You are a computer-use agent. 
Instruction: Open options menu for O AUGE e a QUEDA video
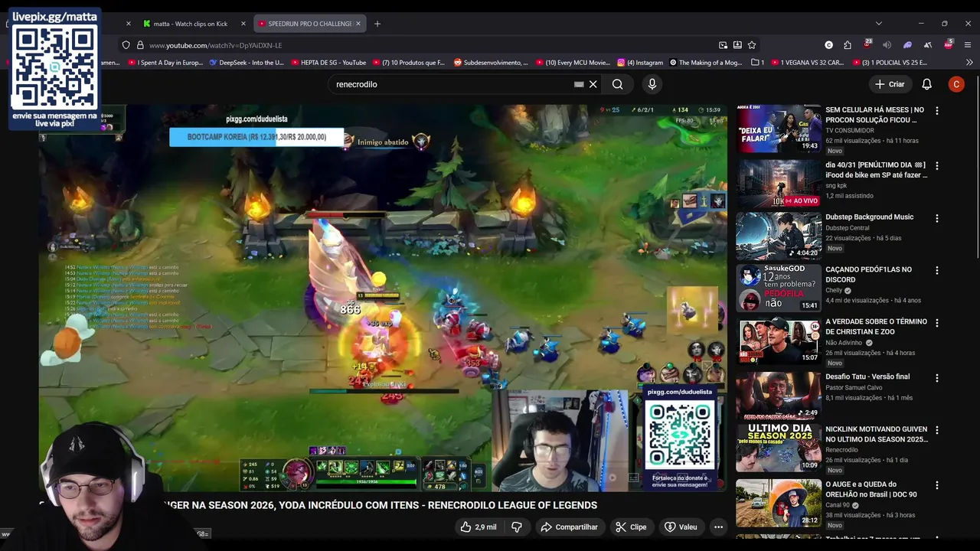(x=936, y=485)
